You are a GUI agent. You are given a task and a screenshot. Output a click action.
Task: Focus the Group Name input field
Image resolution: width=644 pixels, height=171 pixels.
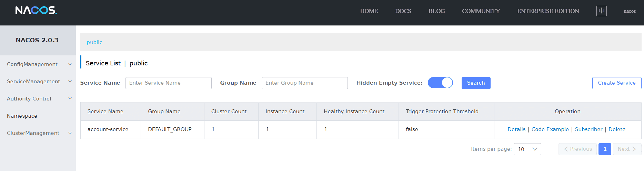click(305, 83)
